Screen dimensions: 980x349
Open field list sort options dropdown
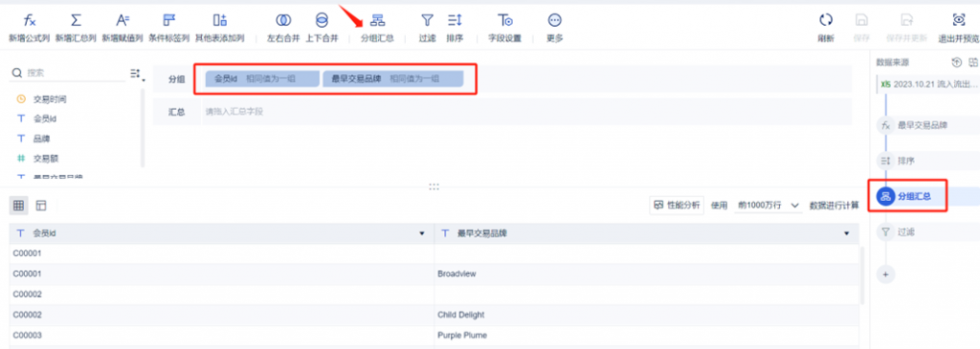click(137, 74)
